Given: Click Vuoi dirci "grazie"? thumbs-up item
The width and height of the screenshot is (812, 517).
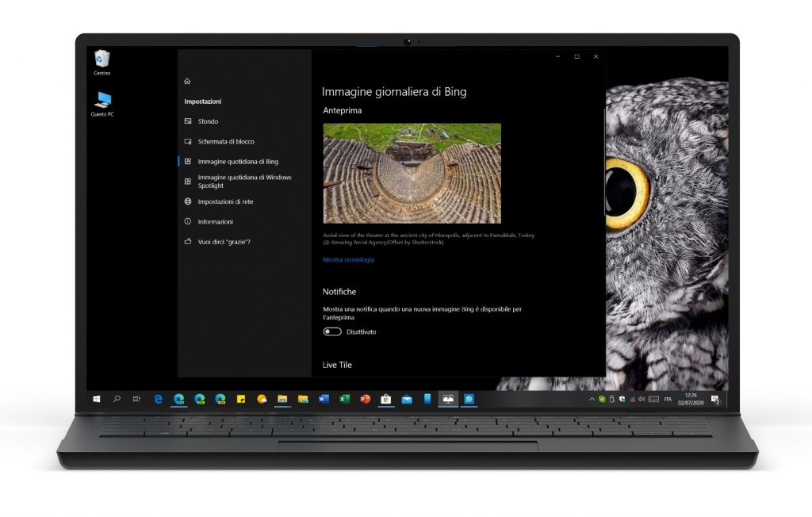Looking at the screenshot, I should [224, 241].
